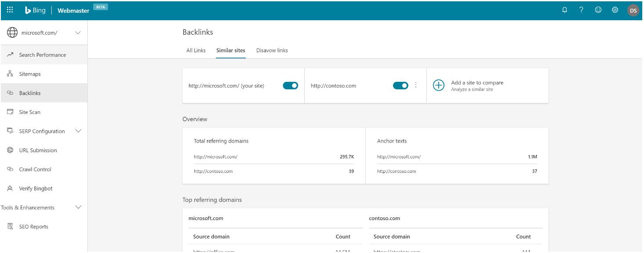644x253 pixels.
Task: Click the Tools & Enhancements label
Action: [x=28, y=208]
